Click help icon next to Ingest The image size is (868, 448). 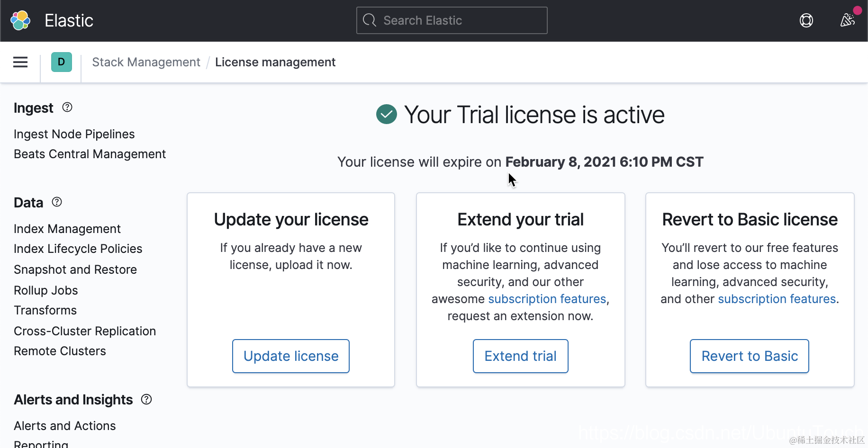pos(67,108)
